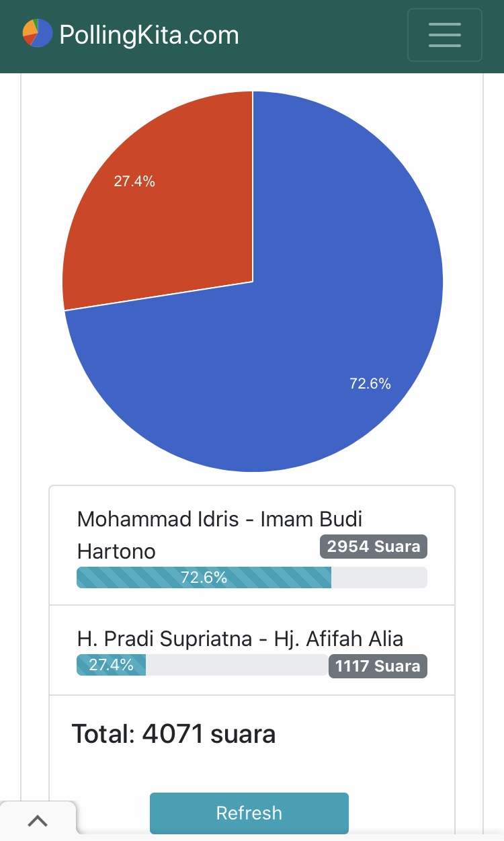Image resolution: width=504 pixels, height=841 pixels.
Task: Click the 2954 Suara badge
Action: (374, 547)
